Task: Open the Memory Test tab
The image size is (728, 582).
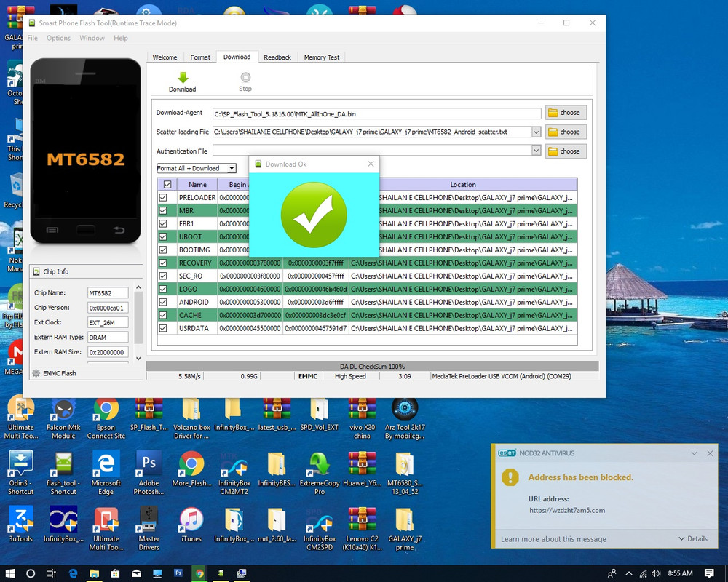Action: click(x=321, y=57)
